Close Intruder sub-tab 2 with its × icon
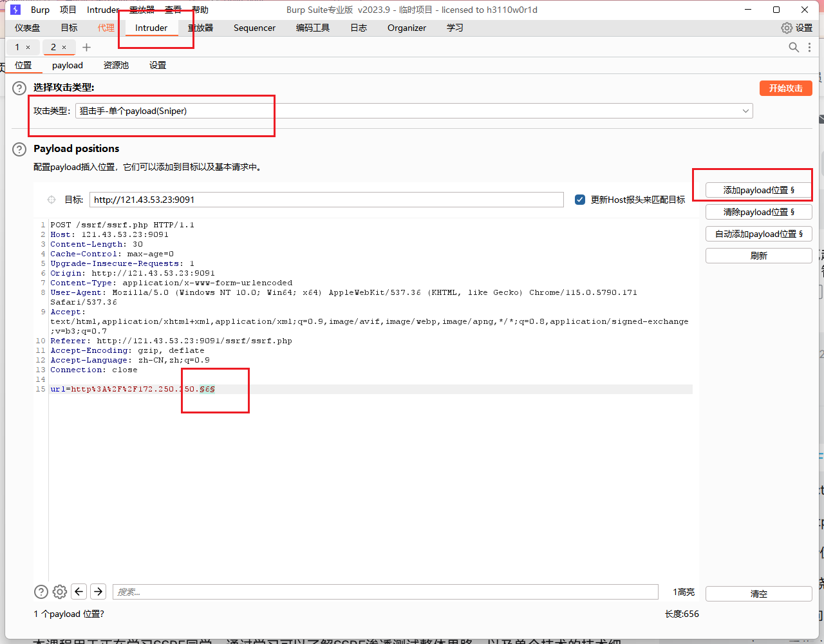 [x=64, y=47]
